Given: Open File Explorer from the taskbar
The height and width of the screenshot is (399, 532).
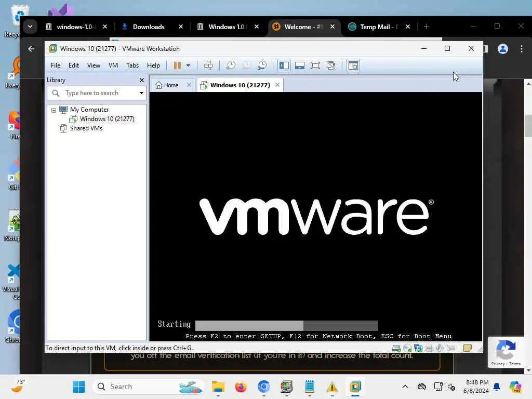Looking at the screenshot, I should [x=218, y=387].
